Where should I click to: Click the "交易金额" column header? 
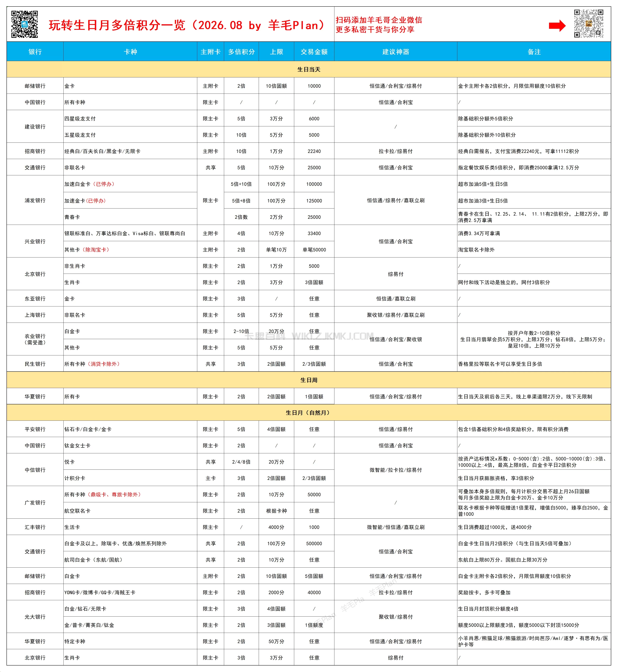coord(314,52)
